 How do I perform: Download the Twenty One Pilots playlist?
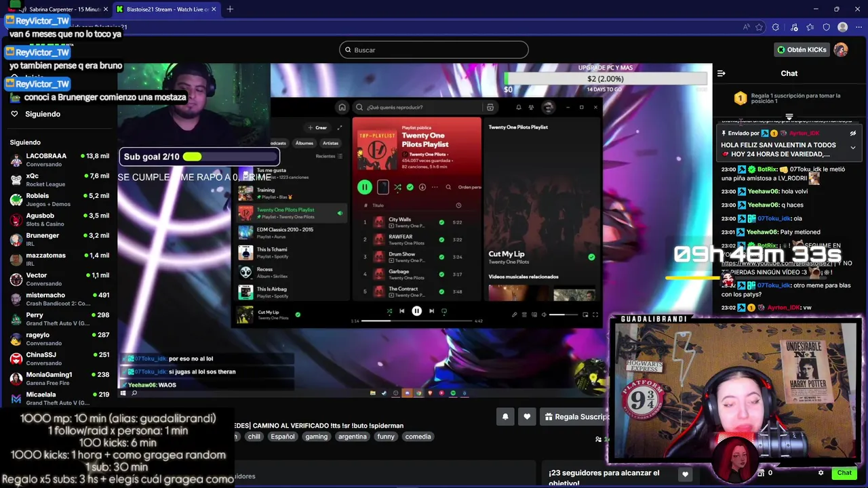pyautogui.click(x=422, y=187)
